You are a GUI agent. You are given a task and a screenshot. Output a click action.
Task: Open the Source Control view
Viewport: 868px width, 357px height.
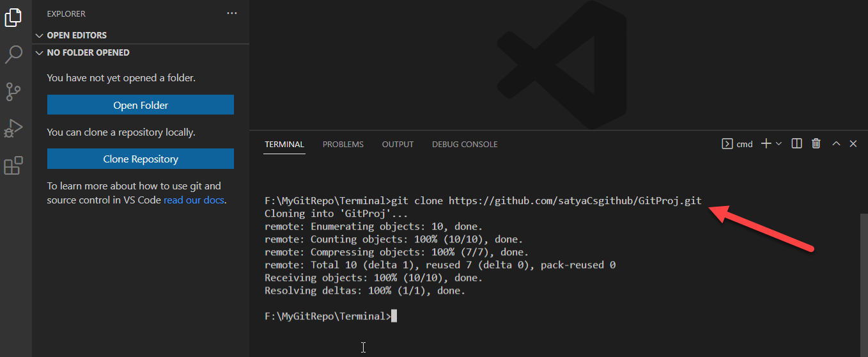pyautogui.click(x=13, y=91)
